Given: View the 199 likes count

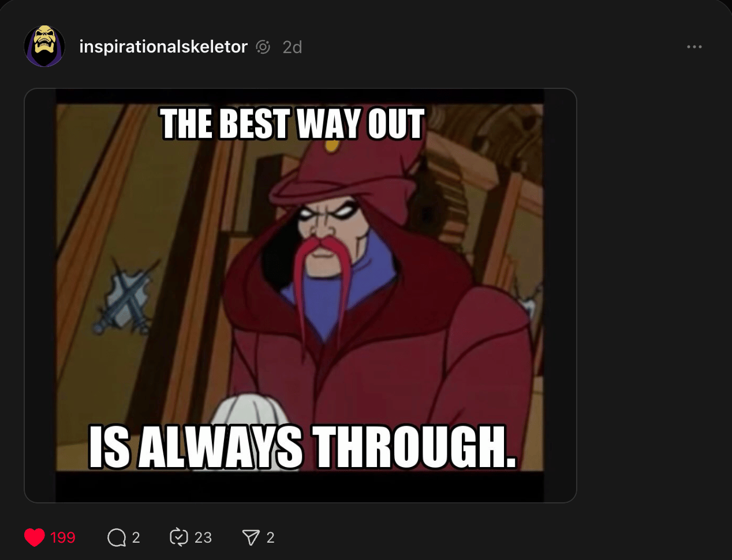Looking at the screenshot, I should 63,537.
